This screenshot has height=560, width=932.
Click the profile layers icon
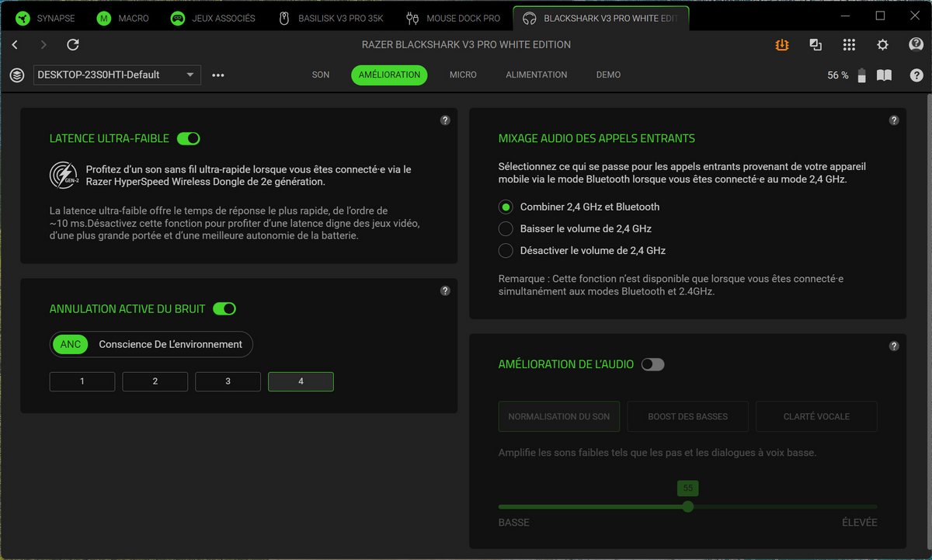(x=17, y=75)
